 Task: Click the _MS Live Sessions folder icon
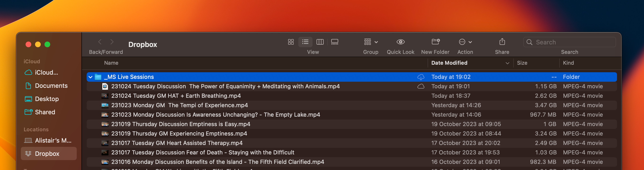(98, 77)
